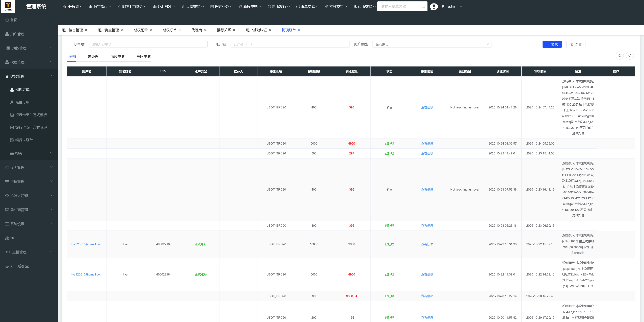Click the round search toggle icon above table

pyautogui.click(x=630, y=56)
